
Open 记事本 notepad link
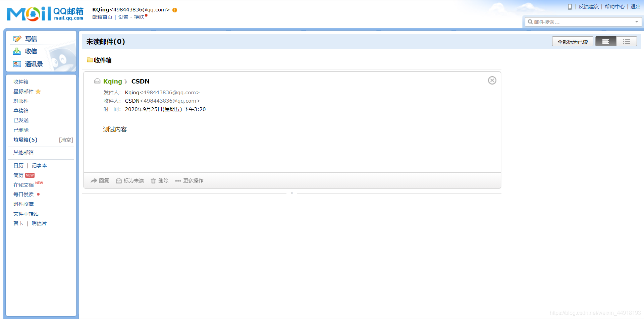click(39, 166)
